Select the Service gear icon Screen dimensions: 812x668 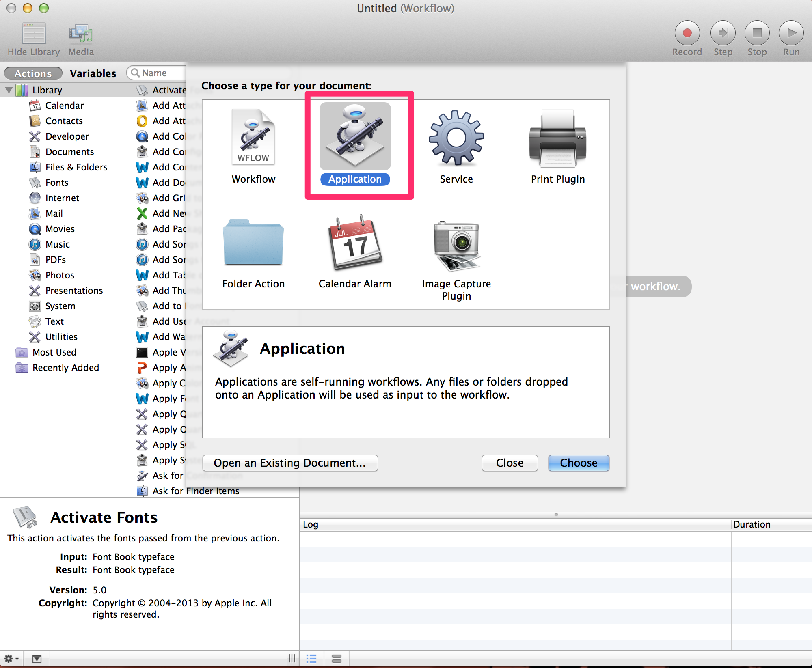456,138
